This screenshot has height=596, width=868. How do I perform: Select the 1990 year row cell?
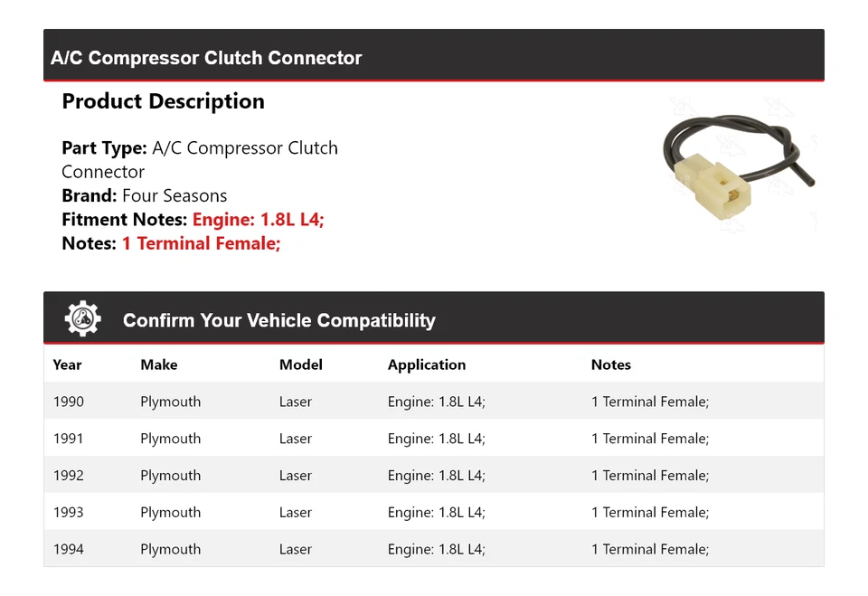click(68, 402)
